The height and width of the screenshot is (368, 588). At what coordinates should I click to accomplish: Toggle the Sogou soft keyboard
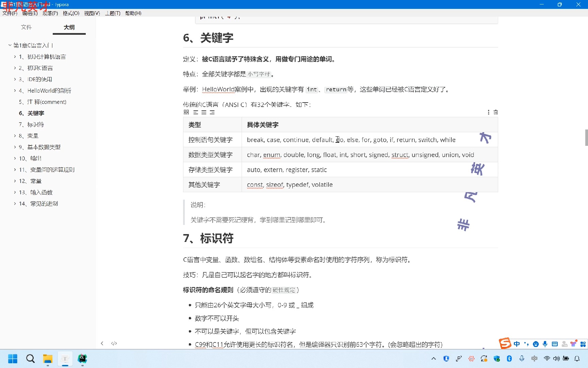(x=555, y=344)
